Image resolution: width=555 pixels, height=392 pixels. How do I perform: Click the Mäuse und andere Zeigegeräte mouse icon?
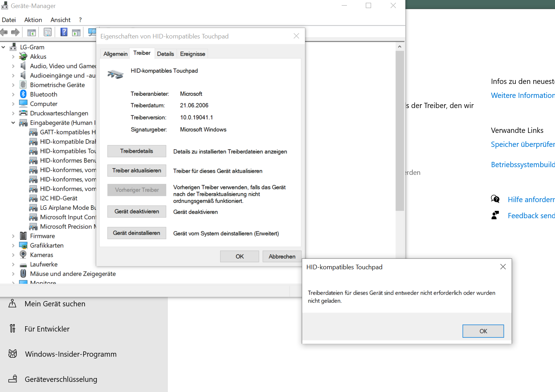click(23, 273)
